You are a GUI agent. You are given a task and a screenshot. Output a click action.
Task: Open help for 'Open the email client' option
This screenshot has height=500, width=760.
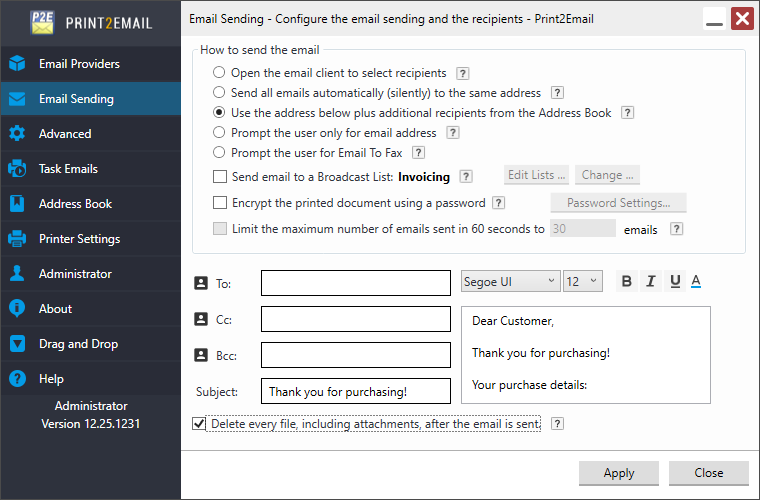462,73
